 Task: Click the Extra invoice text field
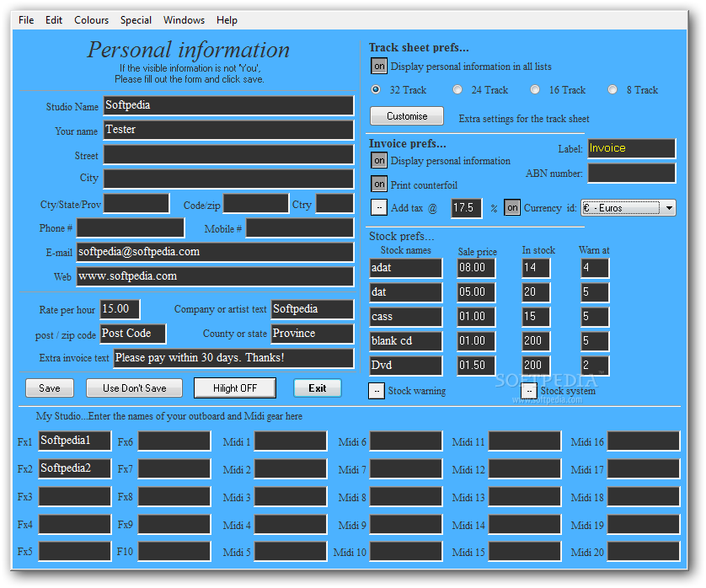233,358
